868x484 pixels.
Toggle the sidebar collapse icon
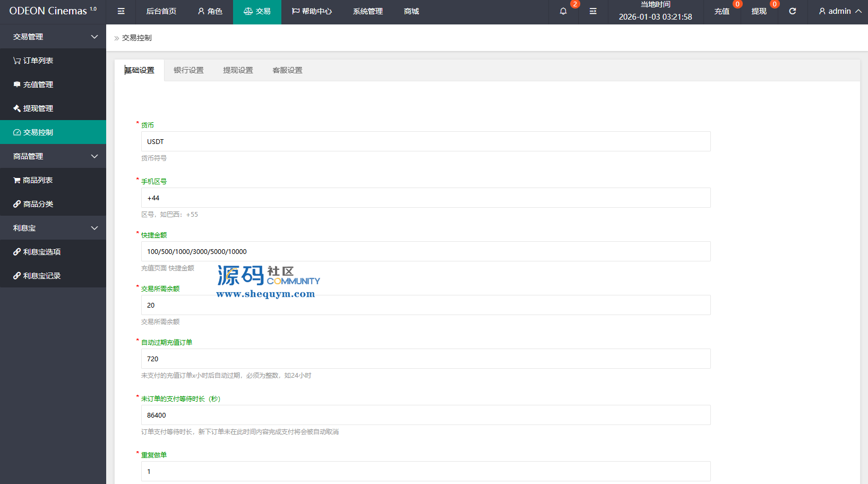point(121,11)
